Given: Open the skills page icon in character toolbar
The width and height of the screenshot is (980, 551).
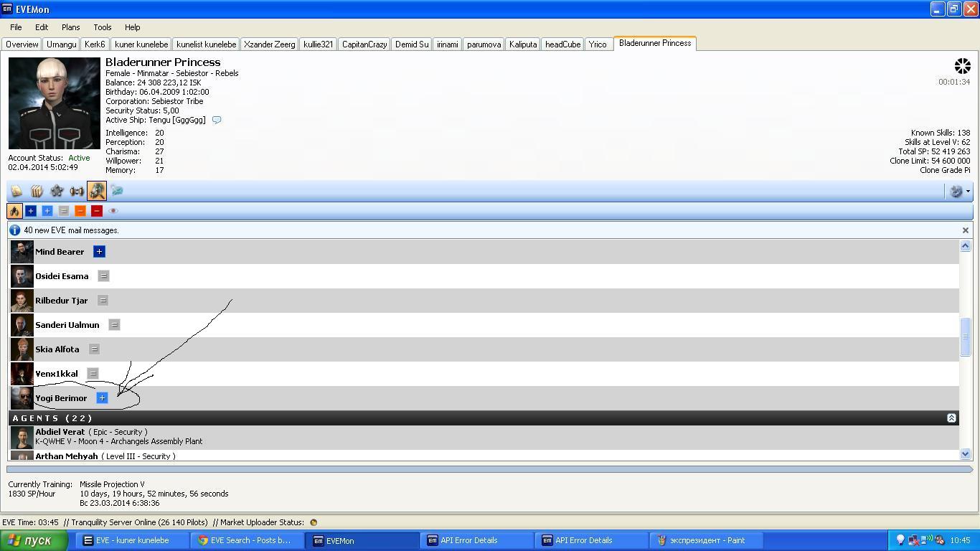Looking at the screenshot, I should 17,191.
